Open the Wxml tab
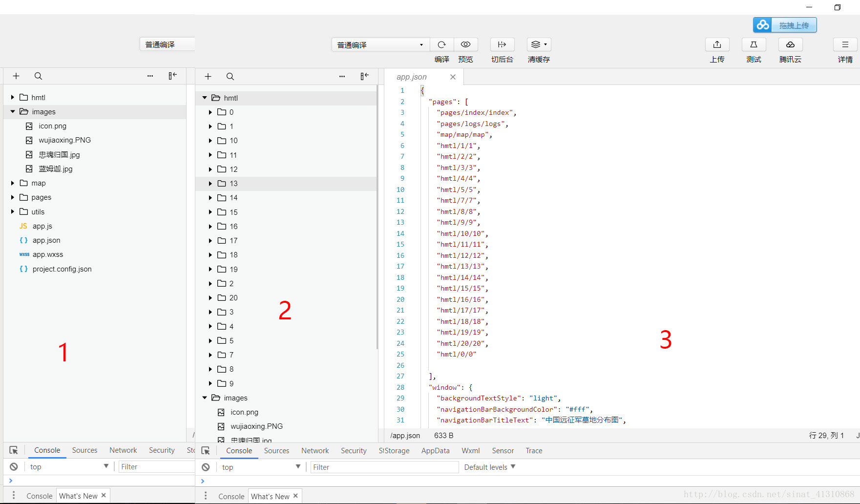The image size is (860, 504). point(471,451)
